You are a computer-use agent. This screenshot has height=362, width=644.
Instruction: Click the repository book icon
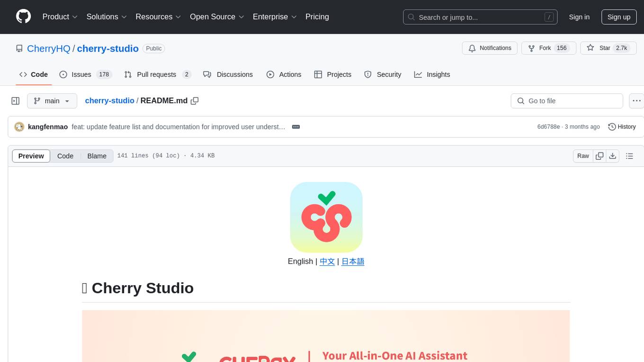[19, 48]
